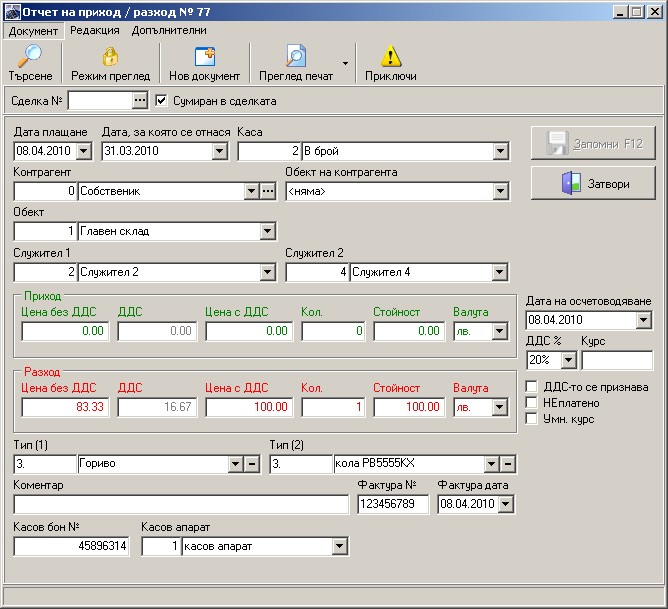Expand the Преглед печат dropdown arrow
Image resolution: width=668 pixels, height=609 pixels.
pos(345,63)
